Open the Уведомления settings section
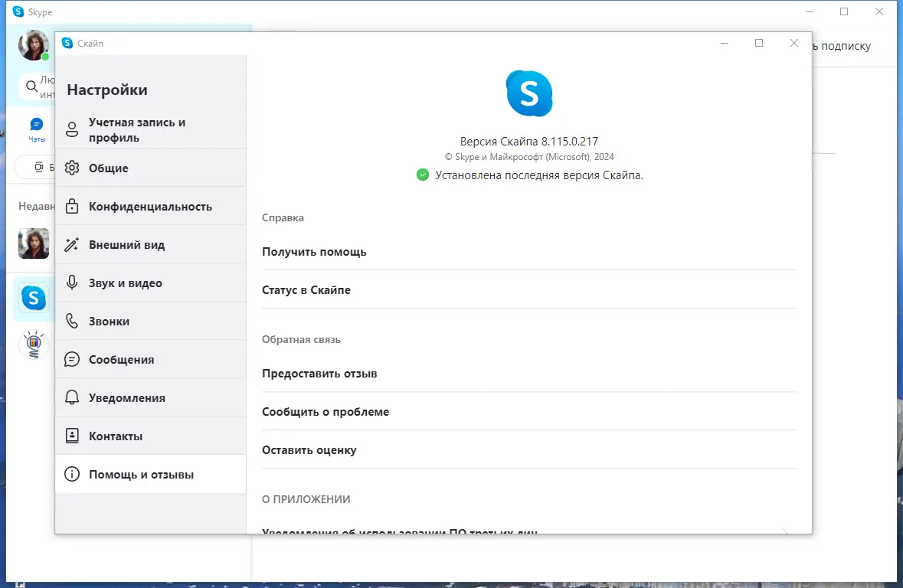Image resolution: width=903 pixels, height=588 pixels. [x=151, y=397]
